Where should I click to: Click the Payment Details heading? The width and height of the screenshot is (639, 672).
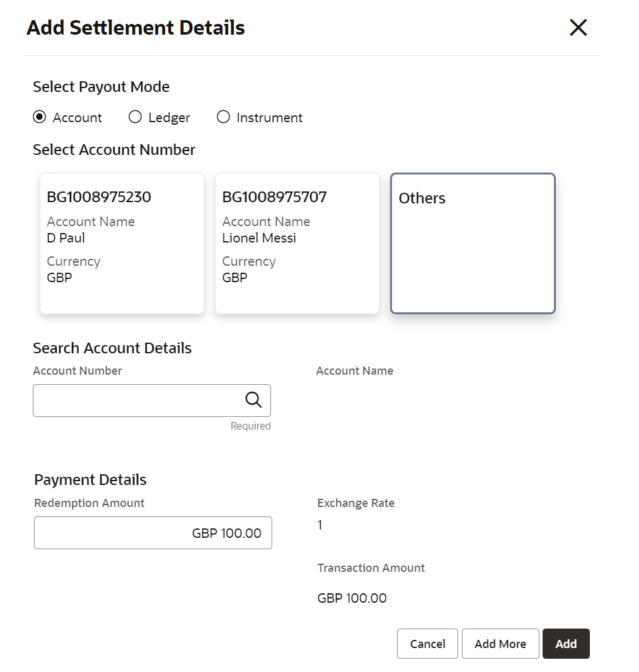click(x=90, y=480)
